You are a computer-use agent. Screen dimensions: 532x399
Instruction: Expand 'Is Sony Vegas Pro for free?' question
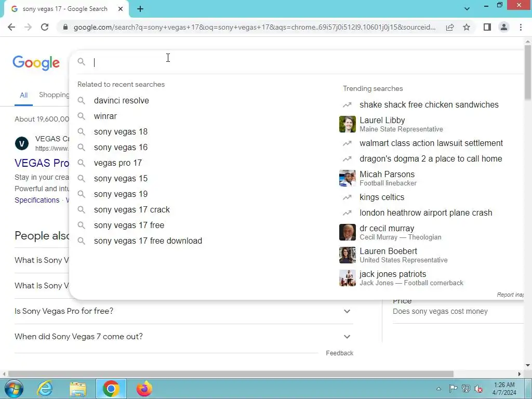click(184, 311)
